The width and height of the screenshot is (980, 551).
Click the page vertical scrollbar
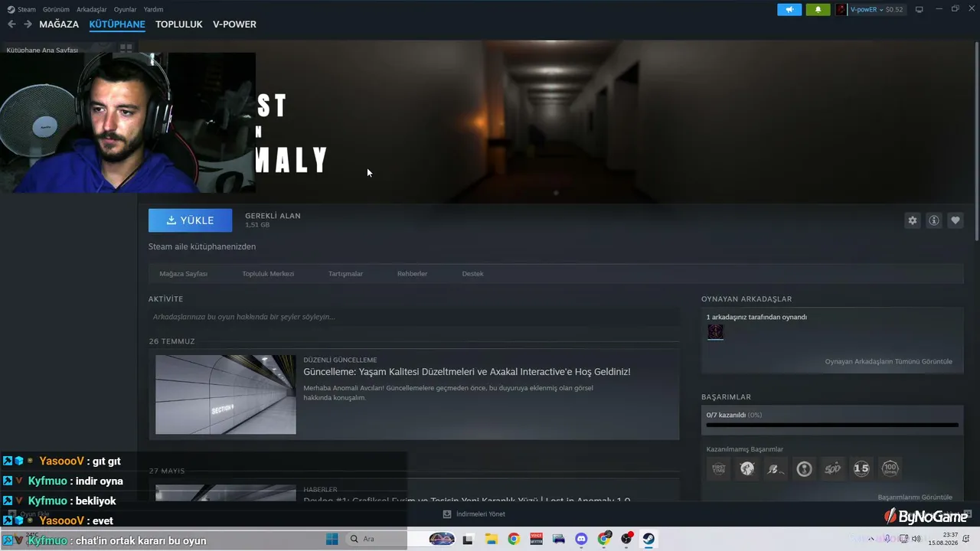coord(976,142)
